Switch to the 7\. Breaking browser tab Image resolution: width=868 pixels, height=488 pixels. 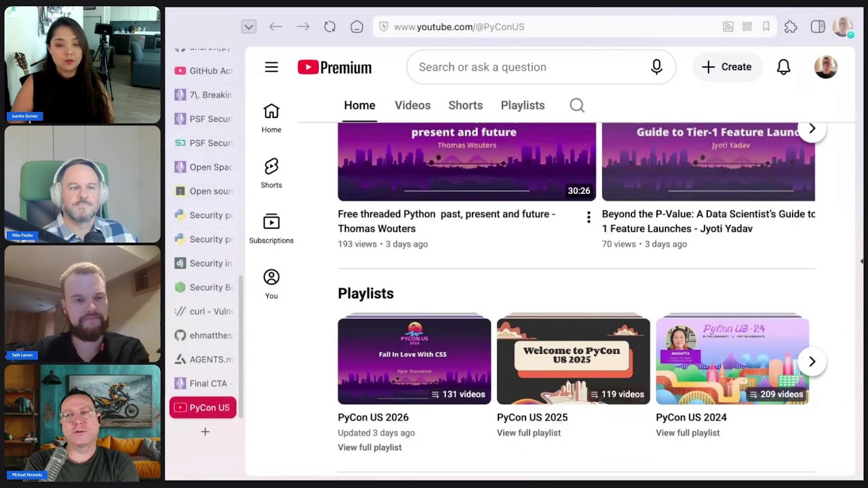203,95
